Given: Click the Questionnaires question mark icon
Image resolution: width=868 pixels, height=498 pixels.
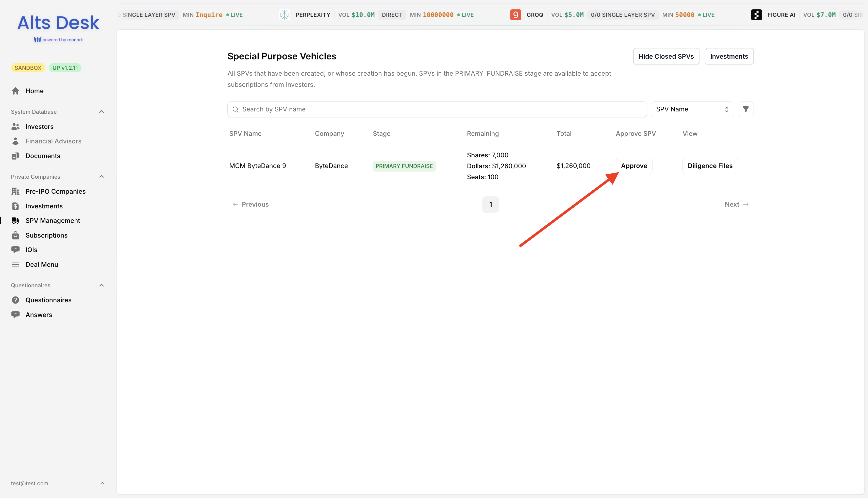Looking at the screenshot, I should coord(15,300).
